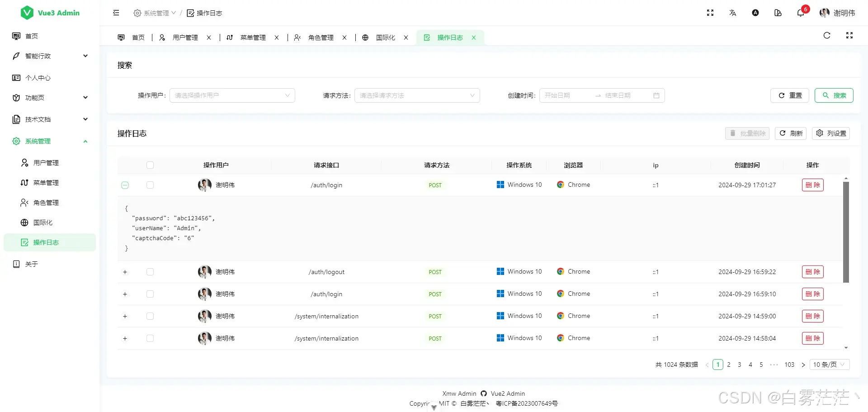
Task: Open the 10 条/页 page size dropdown
Action: click(x=830, y=365)
